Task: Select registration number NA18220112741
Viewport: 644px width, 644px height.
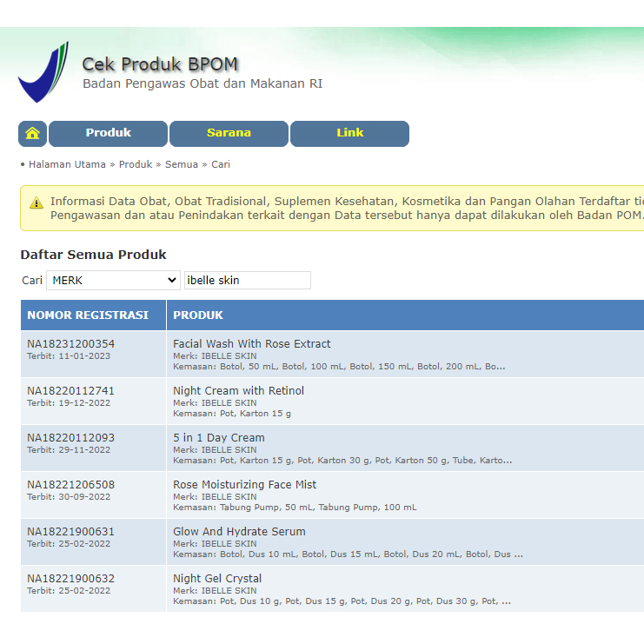Action: click(x=71, y=390)
